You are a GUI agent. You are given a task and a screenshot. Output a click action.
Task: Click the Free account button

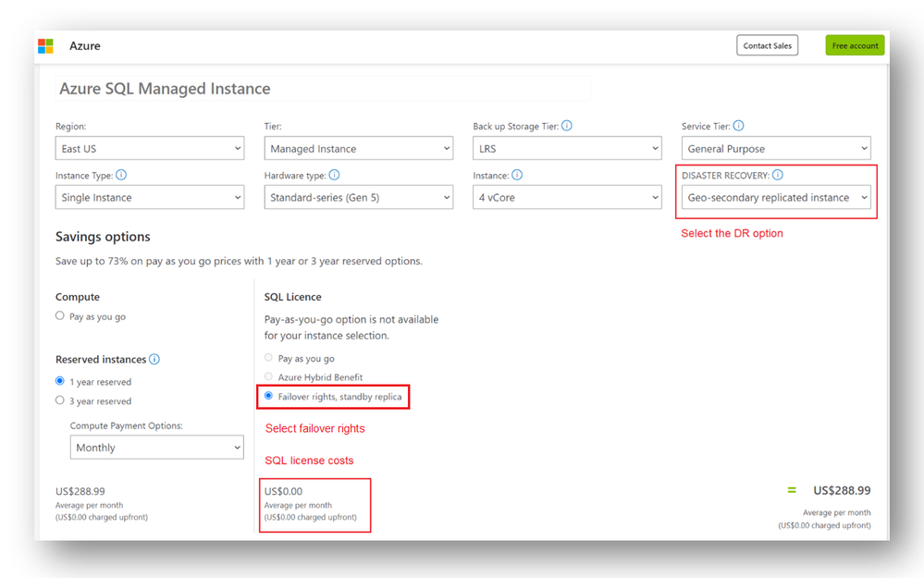[855, 45]
